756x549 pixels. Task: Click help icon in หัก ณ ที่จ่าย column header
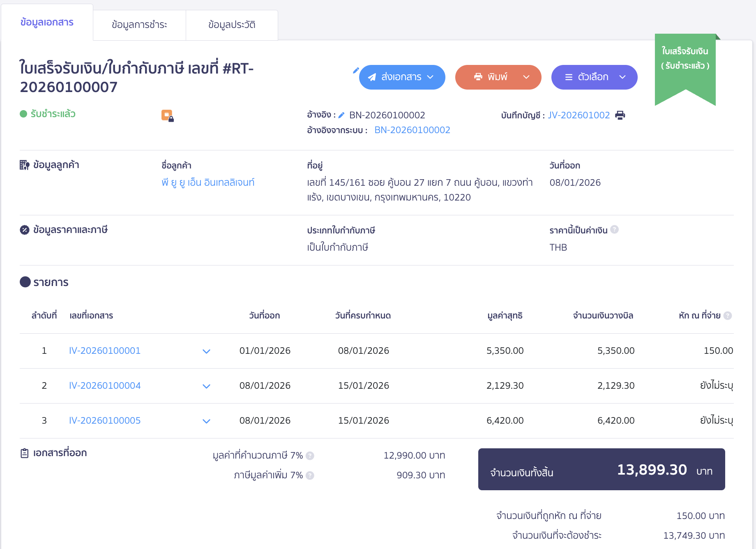(728, 315)
